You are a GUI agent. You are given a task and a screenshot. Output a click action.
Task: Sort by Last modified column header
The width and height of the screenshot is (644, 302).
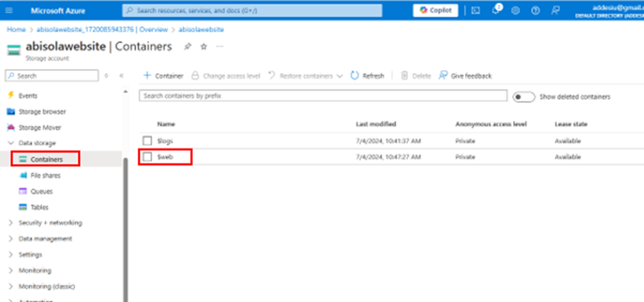(x=376, y=124)
